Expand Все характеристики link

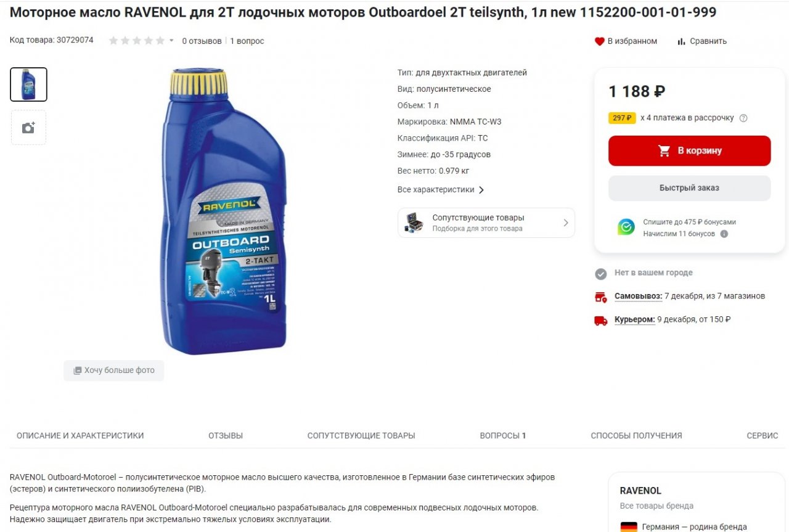coord(441,190)
